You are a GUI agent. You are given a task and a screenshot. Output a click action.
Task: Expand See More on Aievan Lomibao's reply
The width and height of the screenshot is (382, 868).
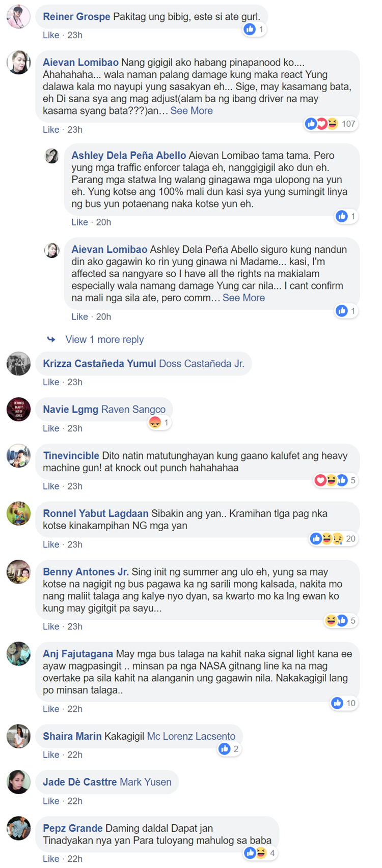[243, 298]
